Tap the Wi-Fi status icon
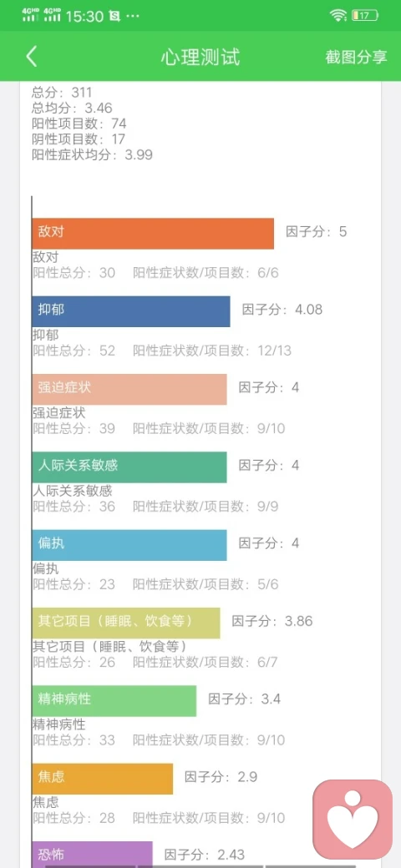 (x=338, y=16)
